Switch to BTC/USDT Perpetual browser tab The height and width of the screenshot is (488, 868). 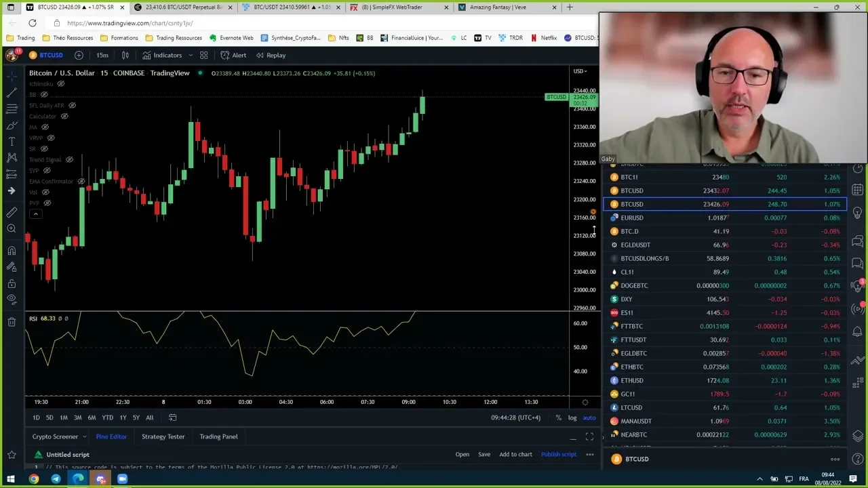183,7
